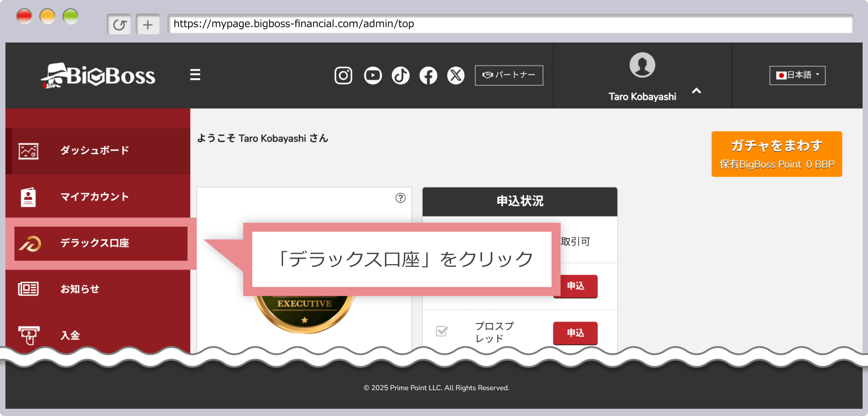Image resolution: width=868 pixels, height=416 pixels.
Task: Collapse the Taro Kobayashi user menu chevron
Action: point(696,91)
